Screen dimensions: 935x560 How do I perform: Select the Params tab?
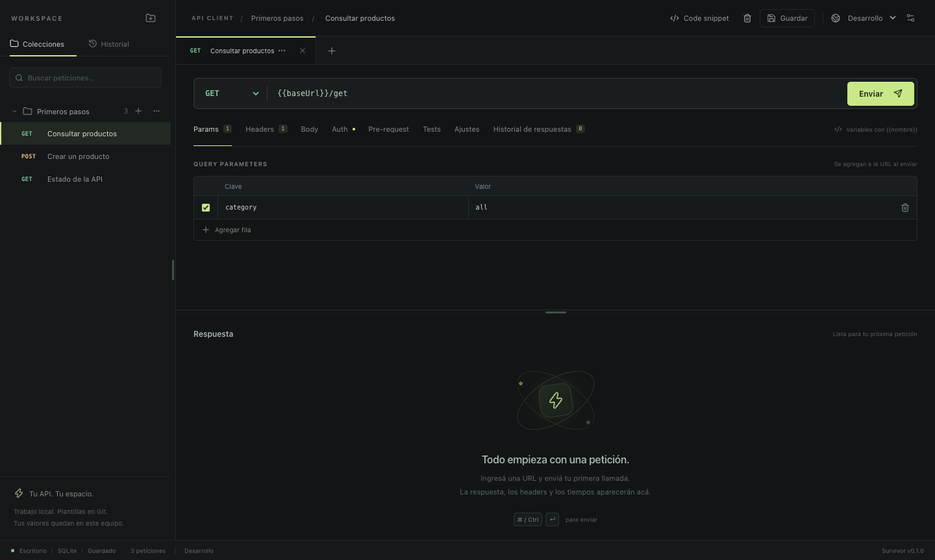212,129
